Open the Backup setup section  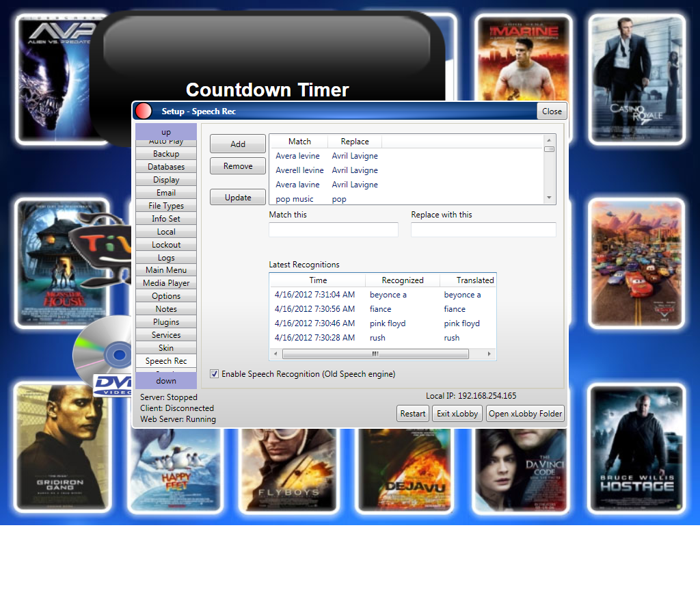click(166, 154)
